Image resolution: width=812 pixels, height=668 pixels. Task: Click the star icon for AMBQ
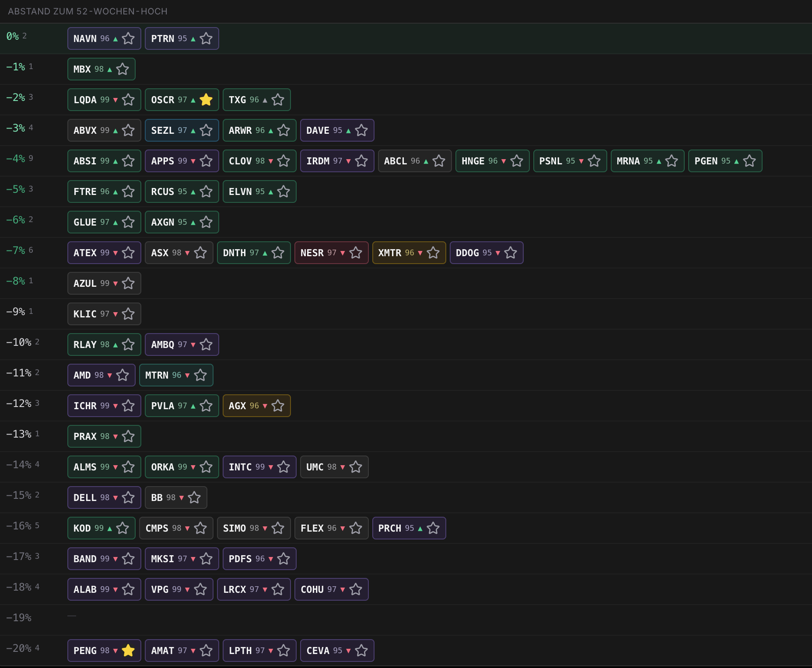coord(206,344)
